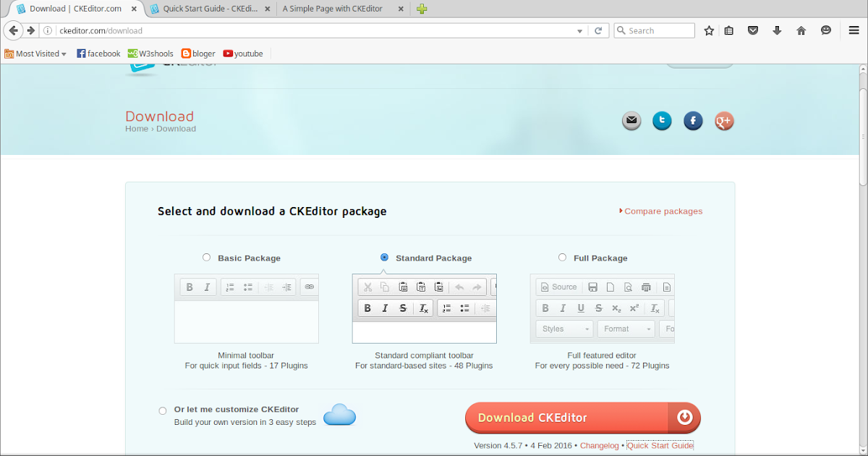
Task: Open the W3shools bookmark
Action: (x=150, y=54)
